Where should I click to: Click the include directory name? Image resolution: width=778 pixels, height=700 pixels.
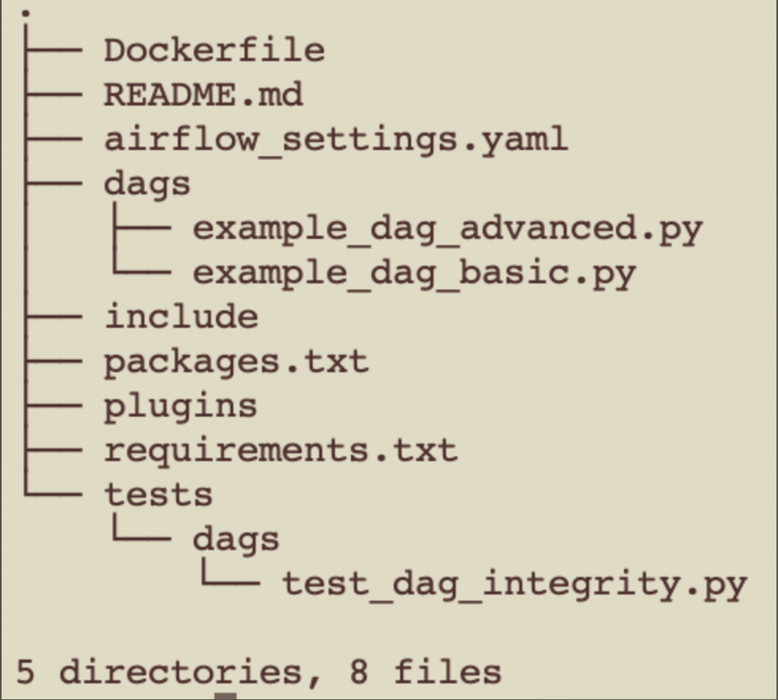(x=181, y=317)
